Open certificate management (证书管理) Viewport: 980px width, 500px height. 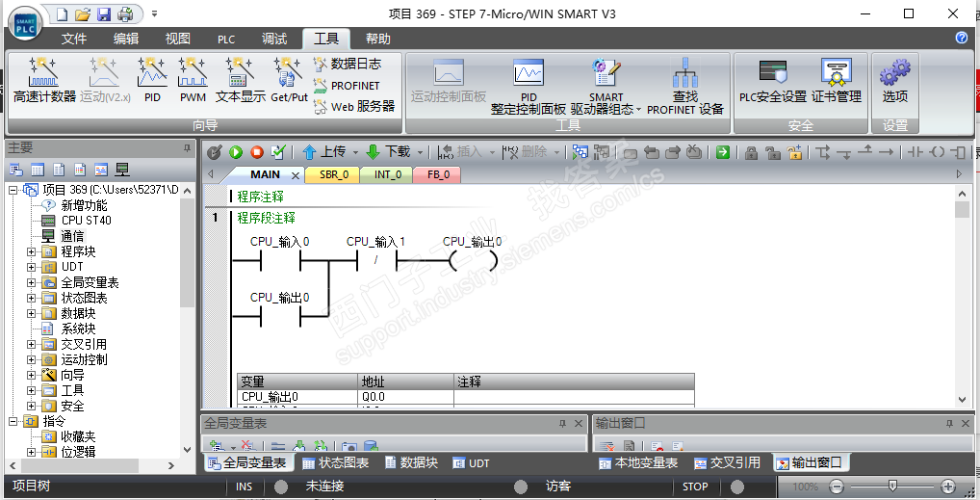click(x=837, y=80)
